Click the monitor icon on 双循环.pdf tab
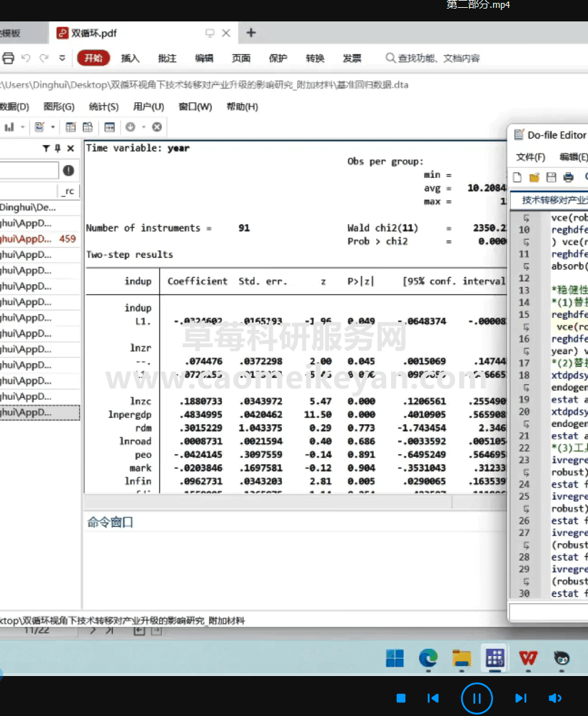The height and width of the screenshot is (716, 588). (210, 33)
